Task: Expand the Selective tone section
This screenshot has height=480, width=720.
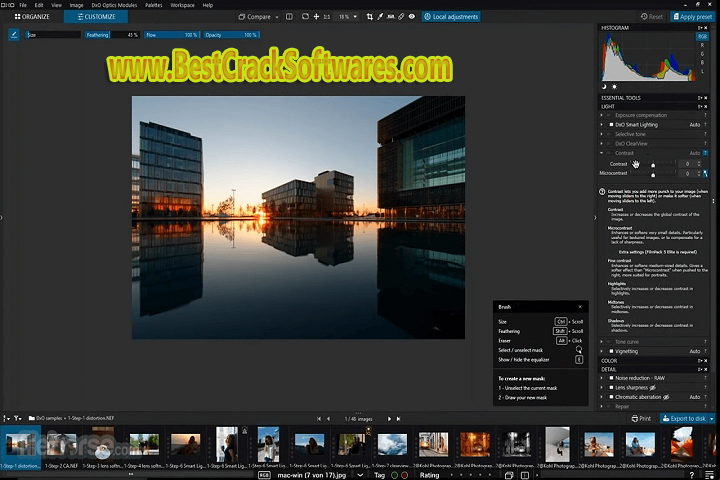Action: (602, 134)
